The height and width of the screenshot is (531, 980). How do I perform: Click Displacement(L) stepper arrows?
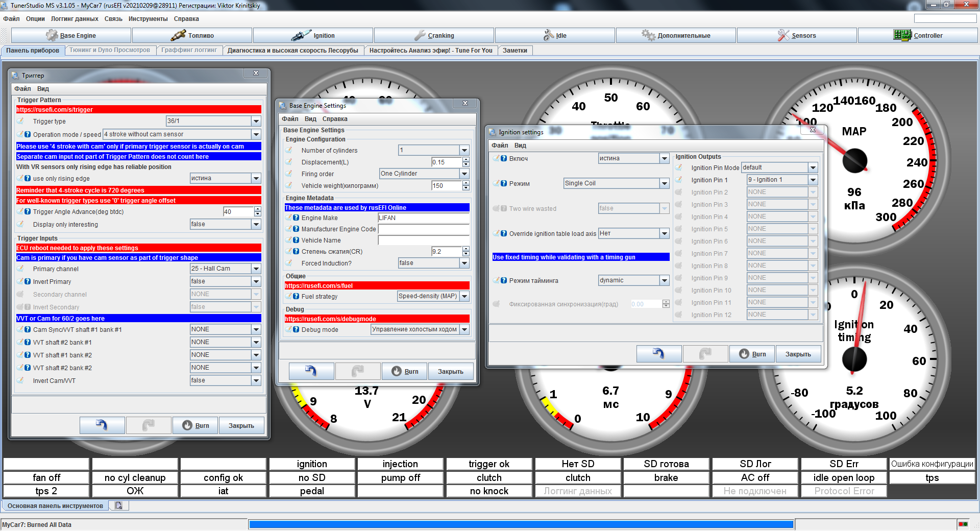466,162
